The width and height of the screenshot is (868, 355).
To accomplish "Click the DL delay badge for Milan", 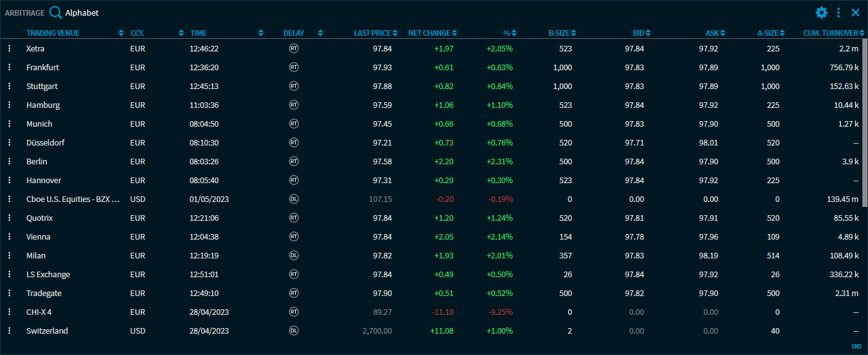I will tap(293, 255).
